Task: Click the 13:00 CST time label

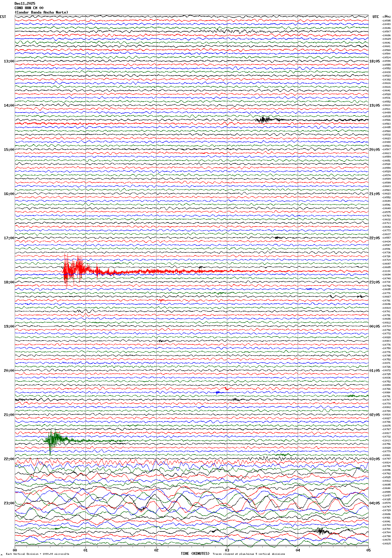Action: coord(9,61)
